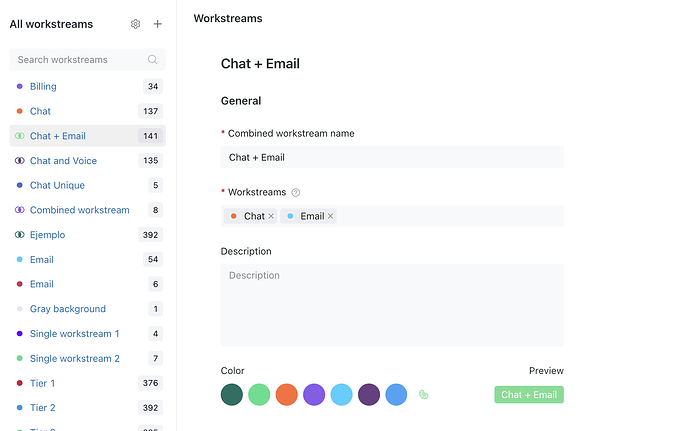Screen dimensions: 690x431
Task: Select the Ejemplo workstream in sidebar
Action: pos(47,235)
